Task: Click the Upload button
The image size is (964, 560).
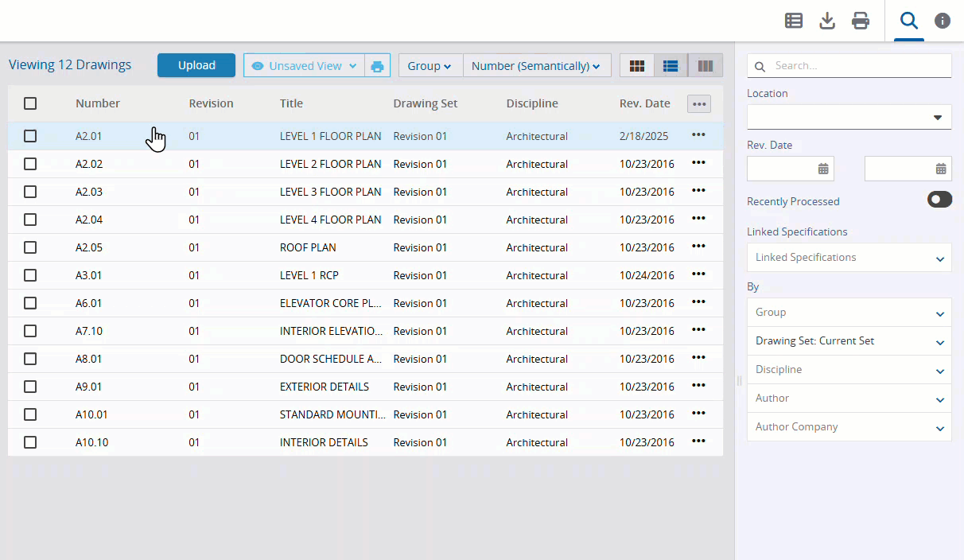Action: click(x=196, y=65)
